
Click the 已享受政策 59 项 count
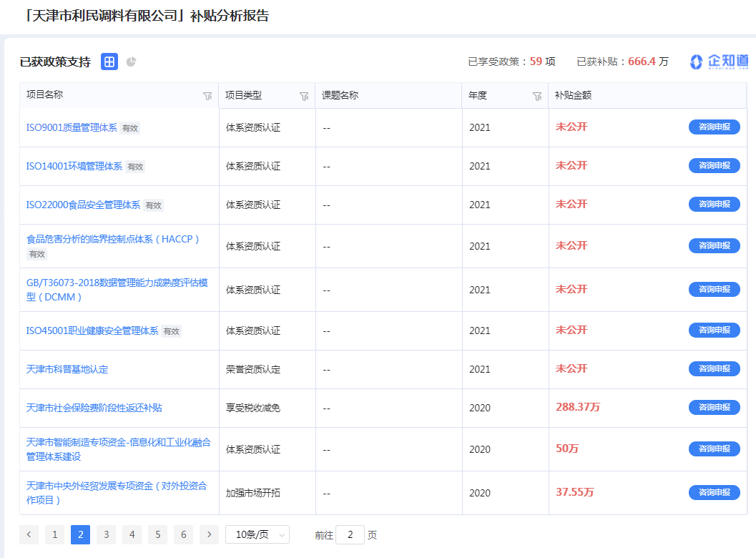click(511, 62)
